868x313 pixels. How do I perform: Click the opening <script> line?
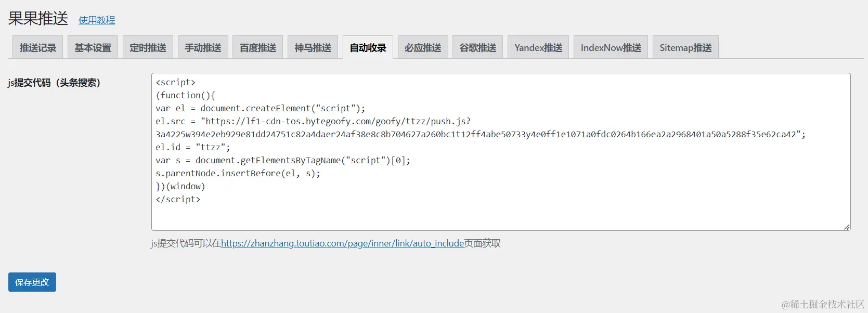[x=176, y=82]
